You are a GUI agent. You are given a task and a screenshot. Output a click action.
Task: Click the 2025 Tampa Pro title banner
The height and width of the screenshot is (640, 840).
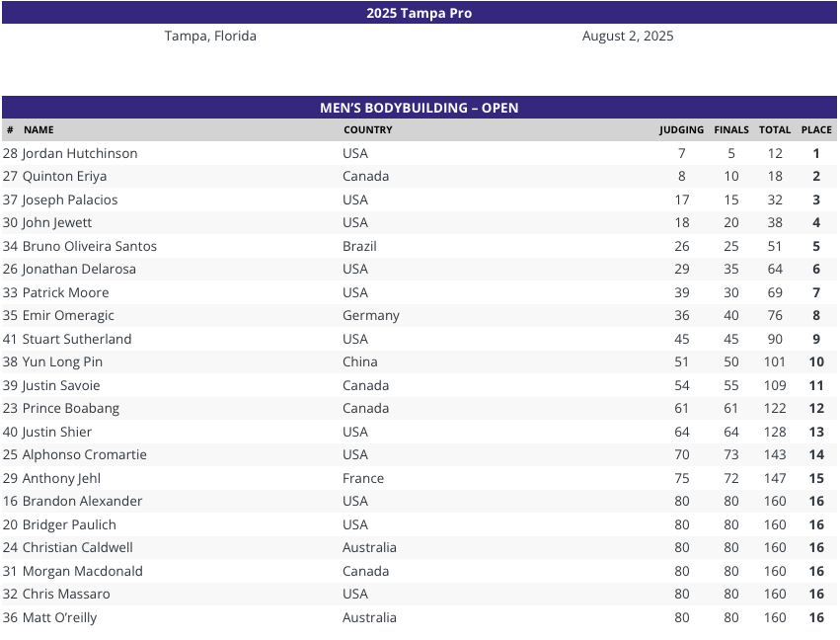point(419,13)
